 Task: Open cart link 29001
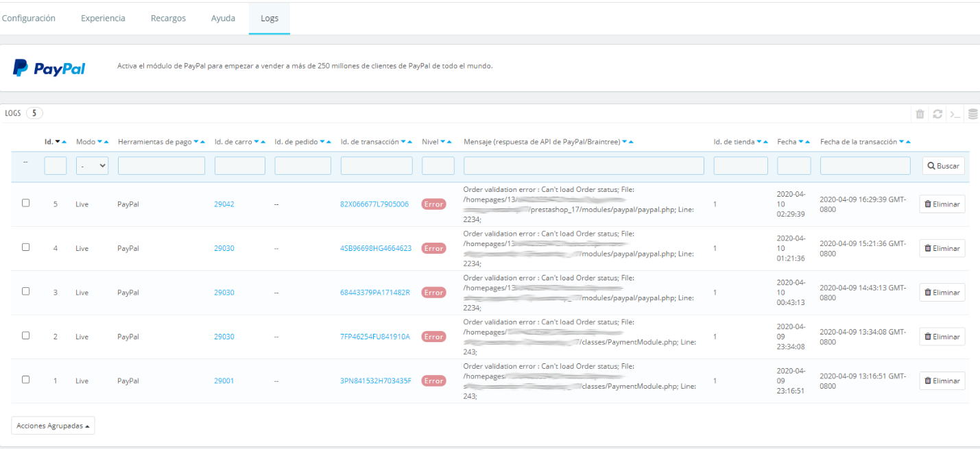click(x=224, y=380)
